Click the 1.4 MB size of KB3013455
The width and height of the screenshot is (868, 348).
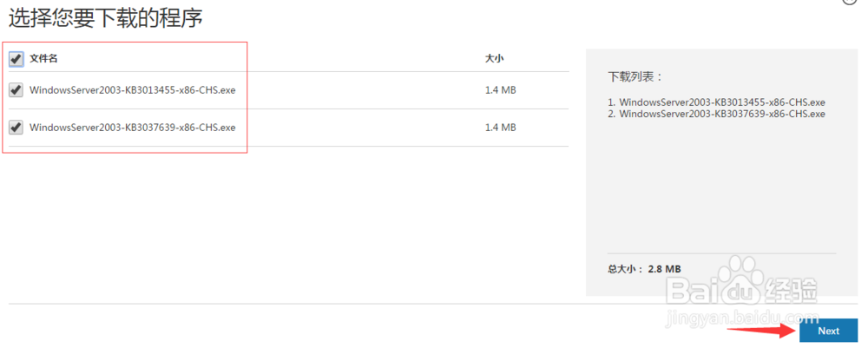pos(501,89)
